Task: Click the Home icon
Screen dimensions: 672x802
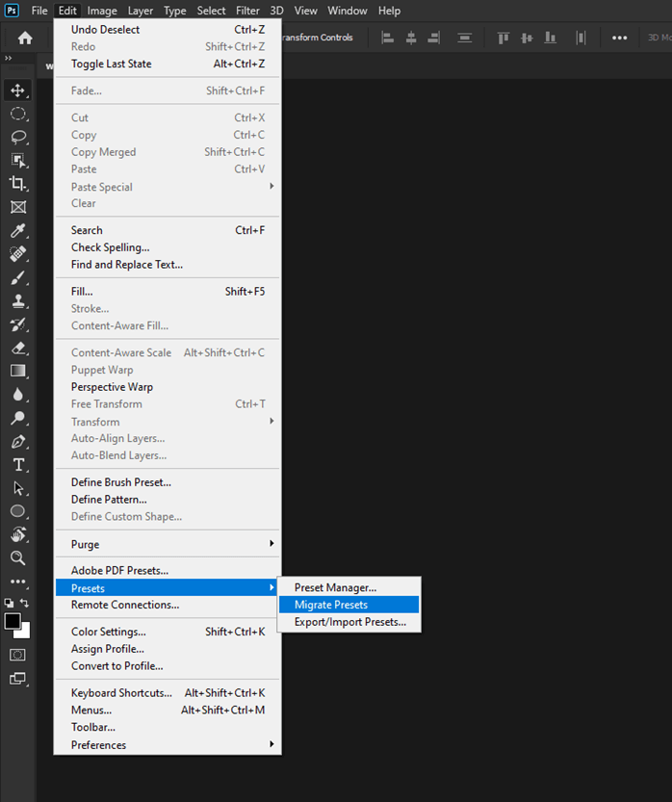Action: [x=24, y=38]
